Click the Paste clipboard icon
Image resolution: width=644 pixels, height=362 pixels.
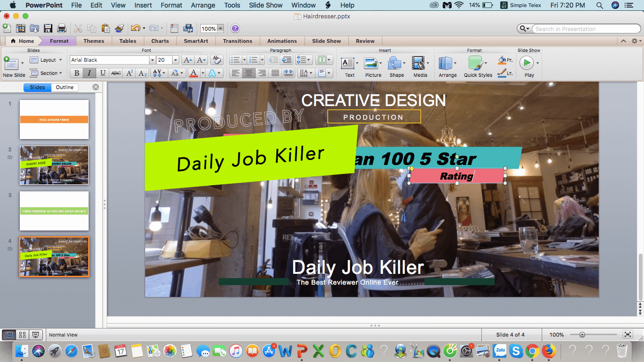pyautogui.click(x=106, y=28)
